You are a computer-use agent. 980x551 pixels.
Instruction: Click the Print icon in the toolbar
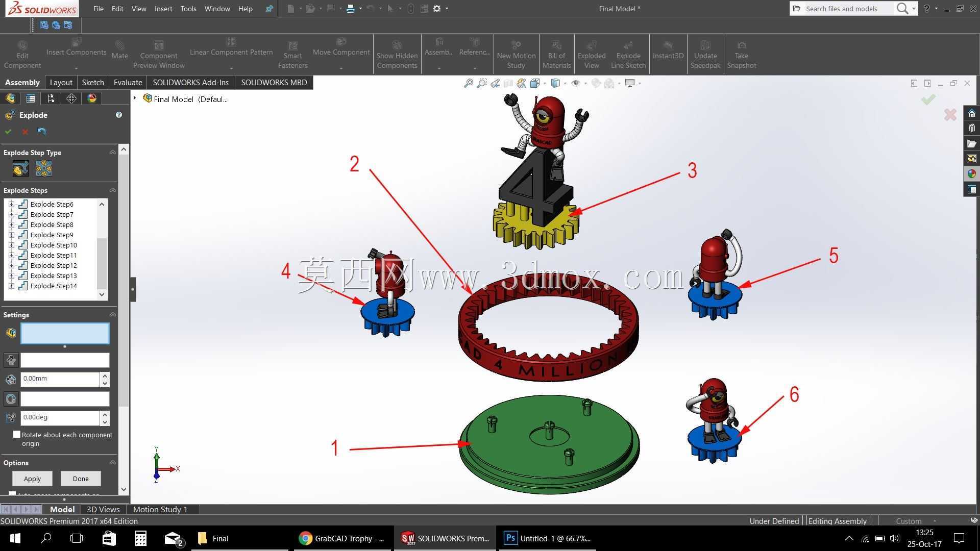click(351, 9)
